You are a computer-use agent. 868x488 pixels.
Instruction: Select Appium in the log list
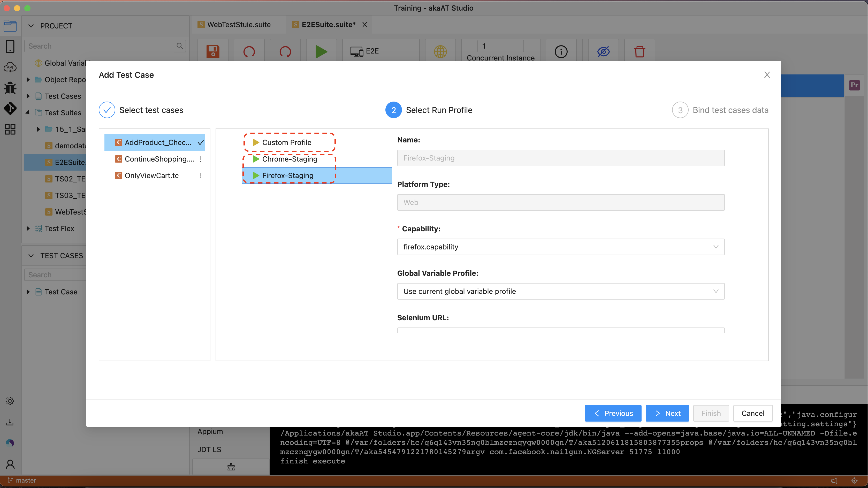pos(210,432)
